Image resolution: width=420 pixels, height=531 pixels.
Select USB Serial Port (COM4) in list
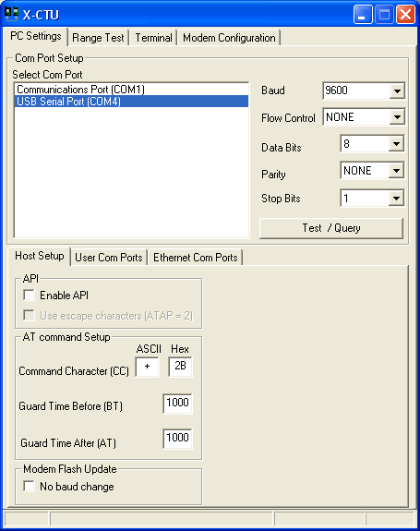click(x=131, y=102)
